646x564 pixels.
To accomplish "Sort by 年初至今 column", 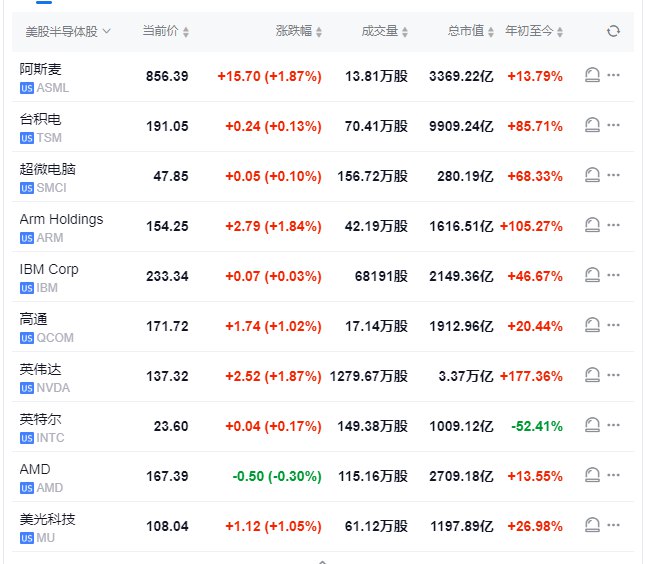I will coord(534,31).
